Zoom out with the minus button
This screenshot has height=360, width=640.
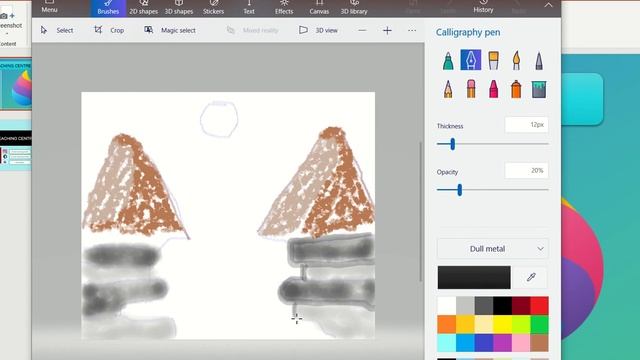[x=362, y=31]
